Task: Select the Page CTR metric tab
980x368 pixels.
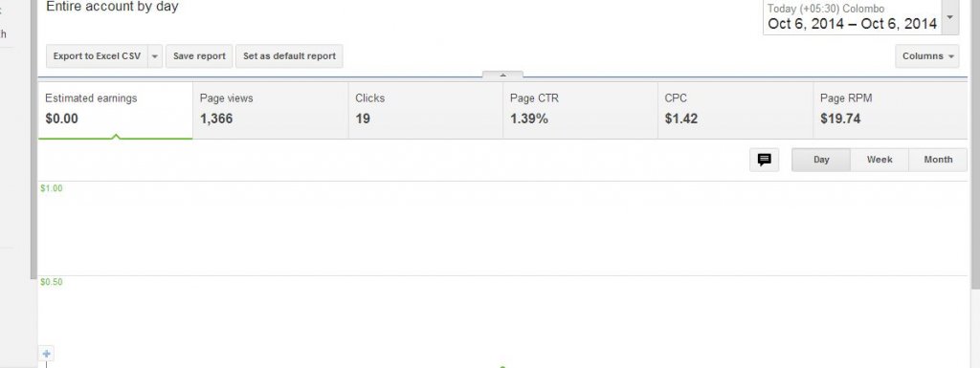Action: pyautogui.click(x=581, y=111)
